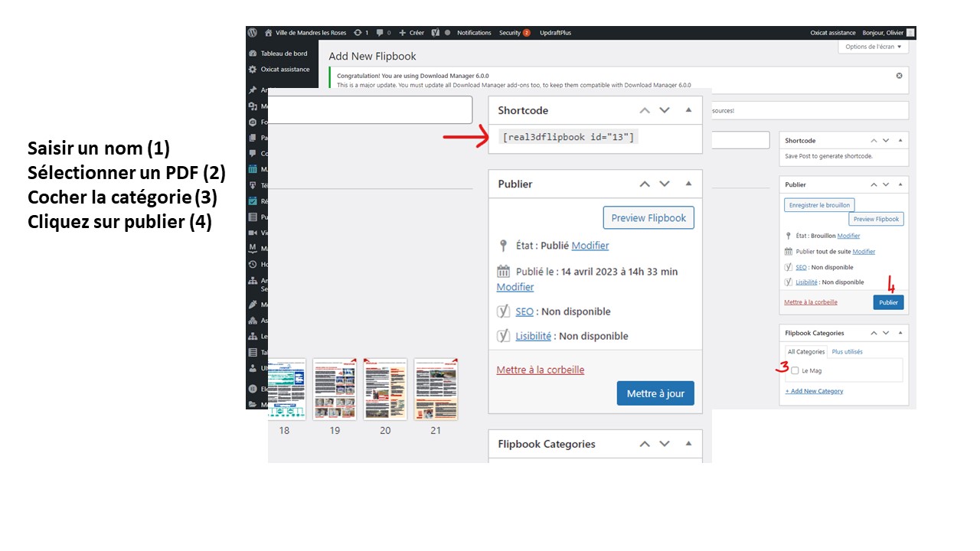Click the Mettre à jour button
Viewport: 980px width, 551px height.
click(655, 393)
